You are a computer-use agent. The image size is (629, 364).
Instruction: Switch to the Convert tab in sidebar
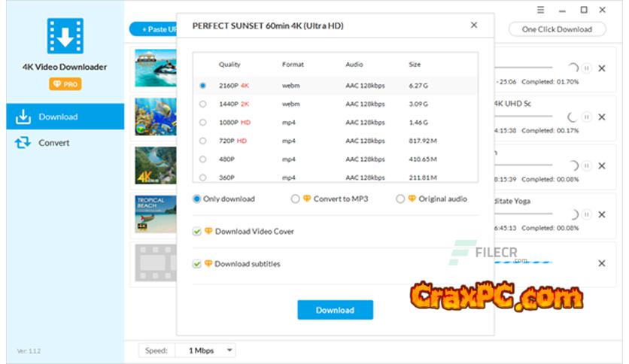point(53,143)
